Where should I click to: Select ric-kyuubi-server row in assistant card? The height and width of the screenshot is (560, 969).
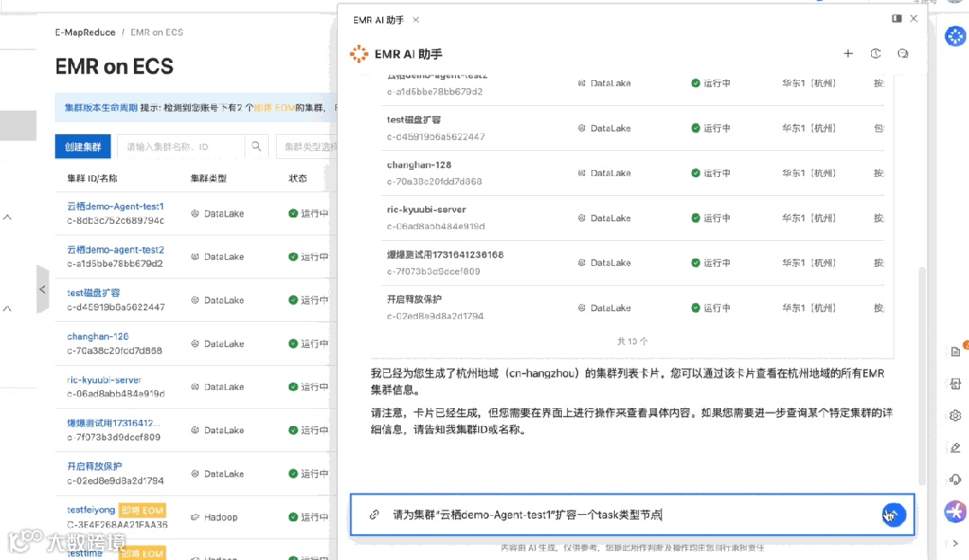click(633, 218)
